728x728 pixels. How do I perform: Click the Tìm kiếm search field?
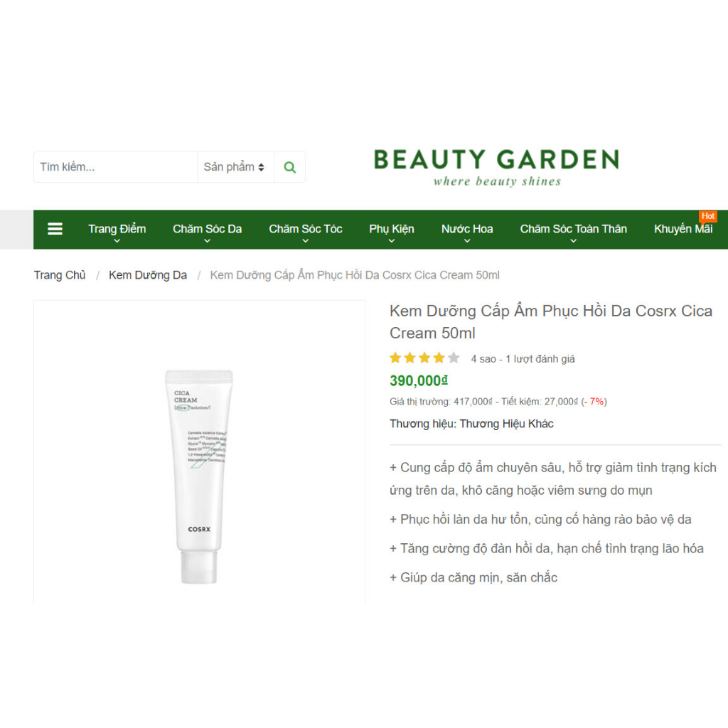(116, 167)
